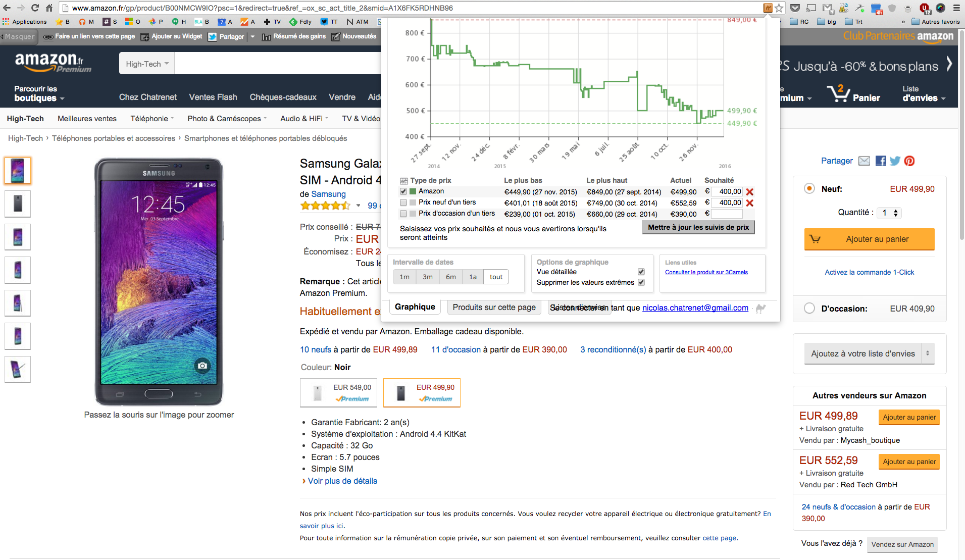Screen dimensions: 965x560
Task: Click the Ajouter au panier main button
Action: click(x=869, y=239)
